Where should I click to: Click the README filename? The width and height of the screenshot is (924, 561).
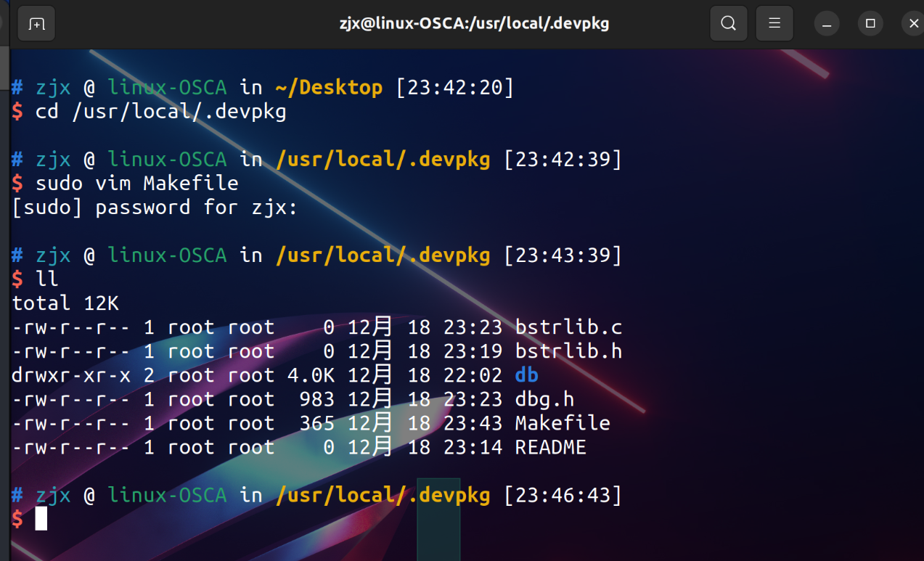550,447
